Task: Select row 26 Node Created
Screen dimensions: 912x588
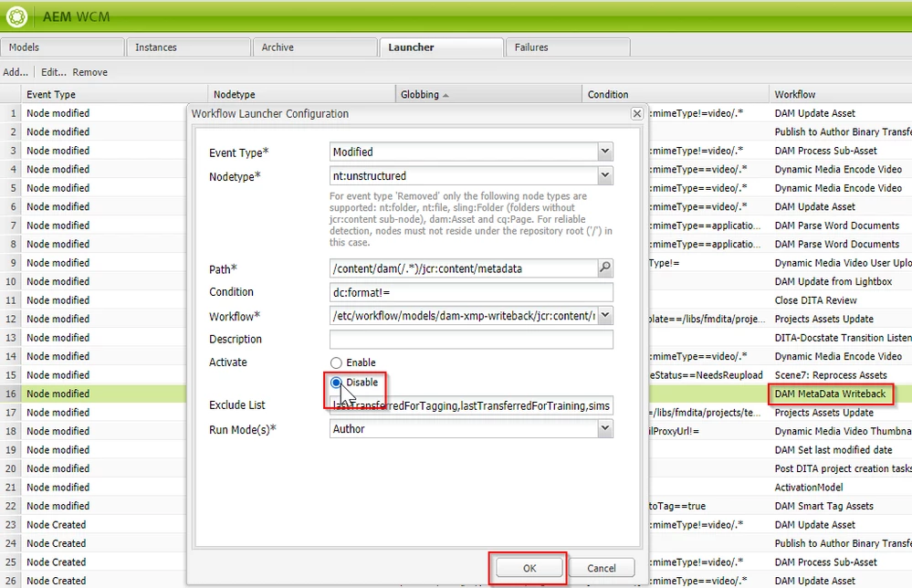Action: pyautogui.click(x=56, y=581)
